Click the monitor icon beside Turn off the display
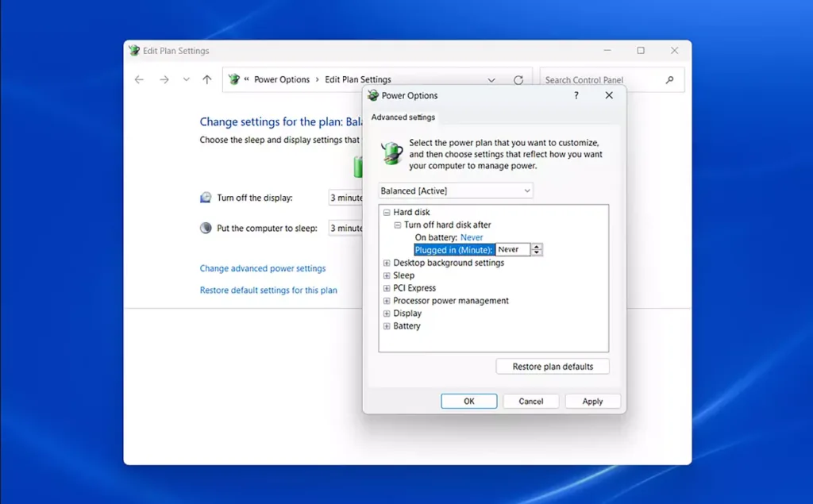 click(206, 198)
